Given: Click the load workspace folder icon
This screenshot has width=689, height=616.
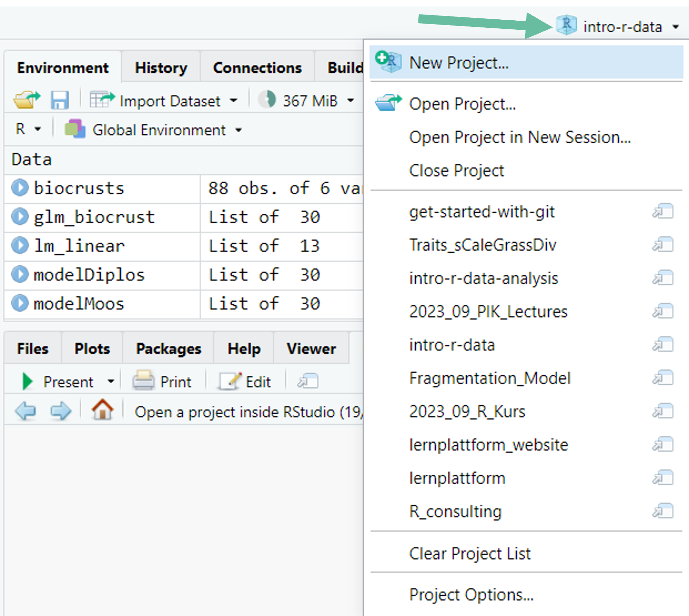Looking at the screenshot, I should pyautogui.click(x=26, y=100).
